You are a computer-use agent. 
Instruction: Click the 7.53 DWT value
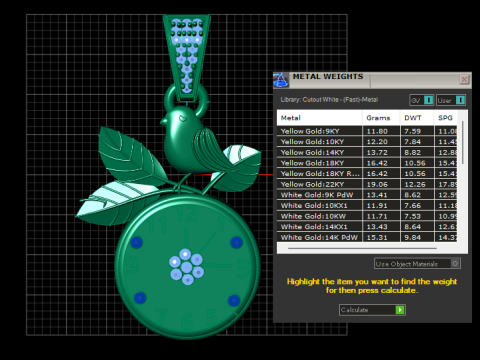(x=413, y=216)
